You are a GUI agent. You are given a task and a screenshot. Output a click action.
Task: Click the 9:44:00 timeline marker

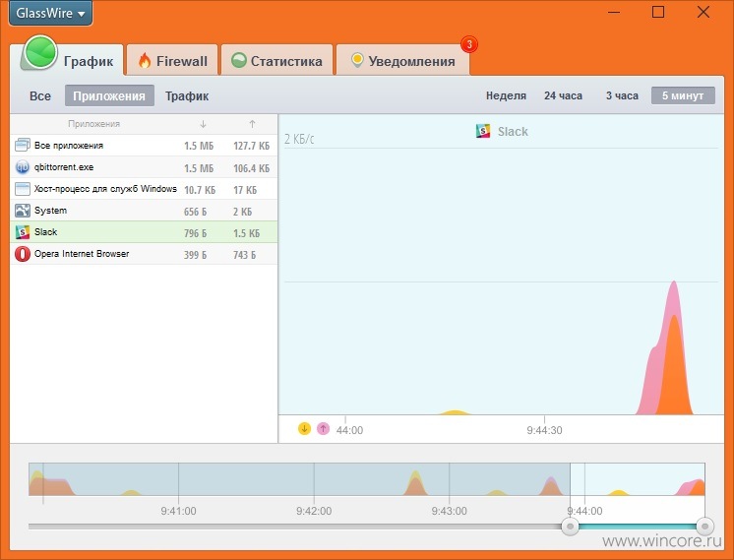584,511
